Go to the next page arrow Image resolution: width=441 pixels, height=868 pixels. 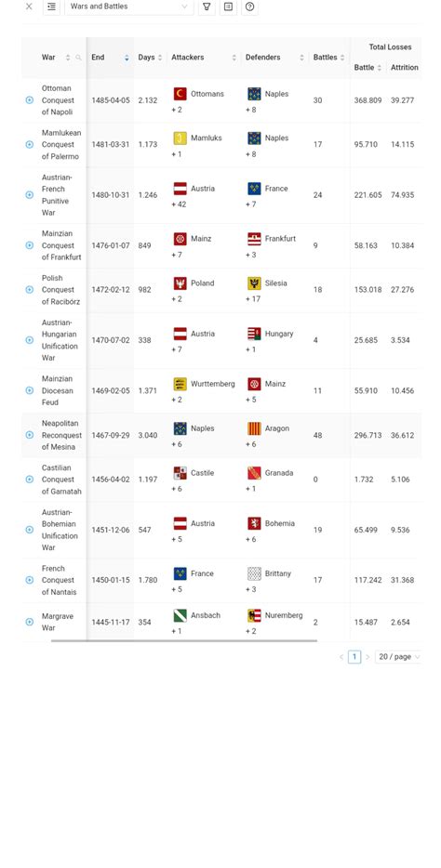[x=367, y=657]
